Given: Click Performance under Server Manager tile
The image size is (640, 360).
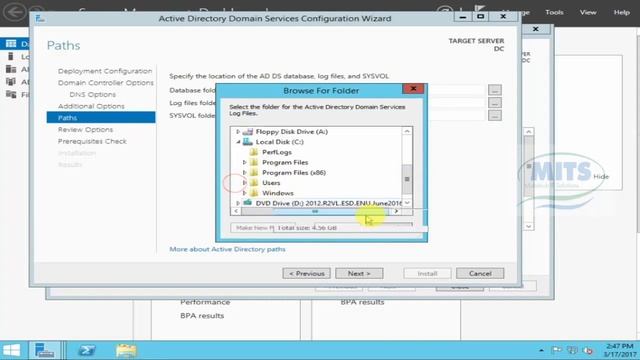Looking at the screenshot, I should click(205, 302).
